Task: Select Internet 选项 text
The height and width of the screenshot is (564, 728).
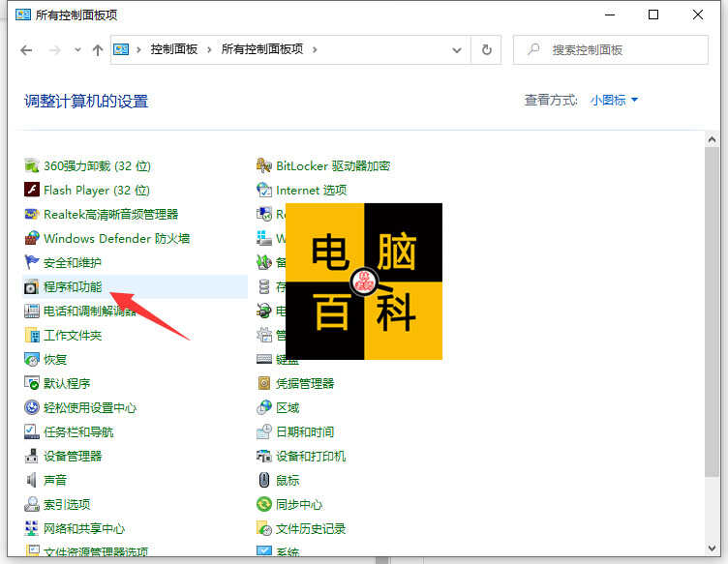Action: click(311, 191)
